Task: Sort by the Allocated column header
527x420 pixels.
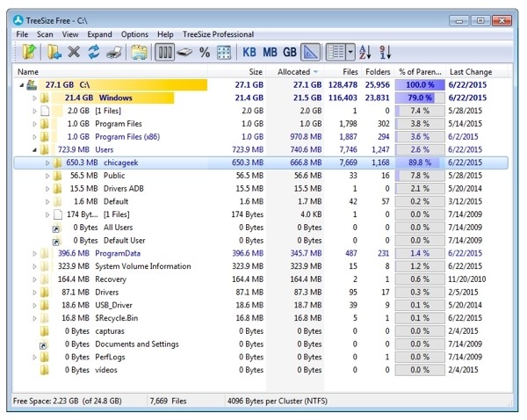Action: [x=295, y=72]
